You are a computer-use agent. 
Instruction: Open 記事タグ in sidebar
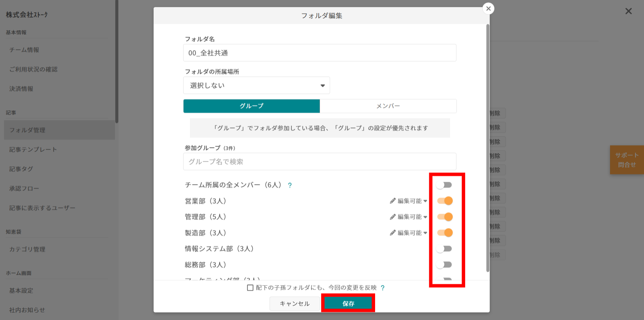(x=21, y=169)
